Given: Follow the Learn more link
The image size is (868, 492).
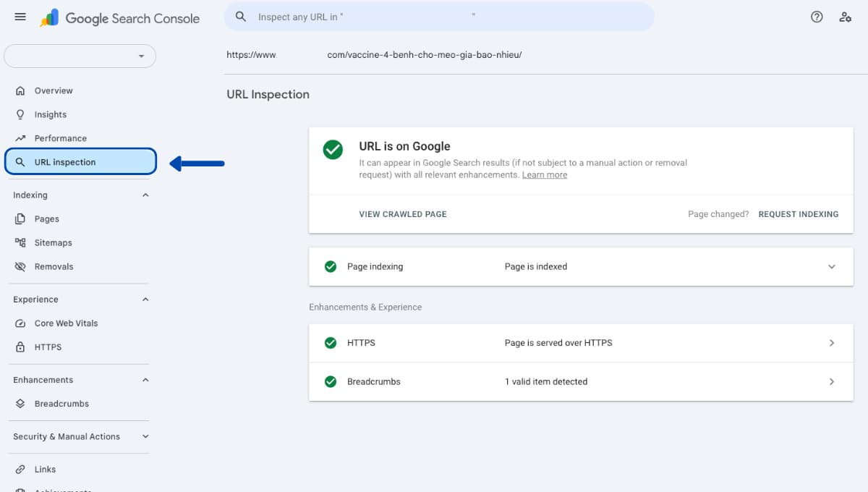Looking at the screenshot, I should point(545,175).
